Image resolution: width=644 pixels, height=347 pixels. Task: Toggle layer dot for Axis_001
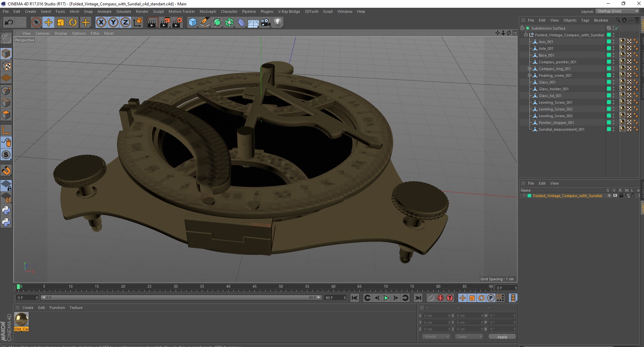tap(609, 41)
